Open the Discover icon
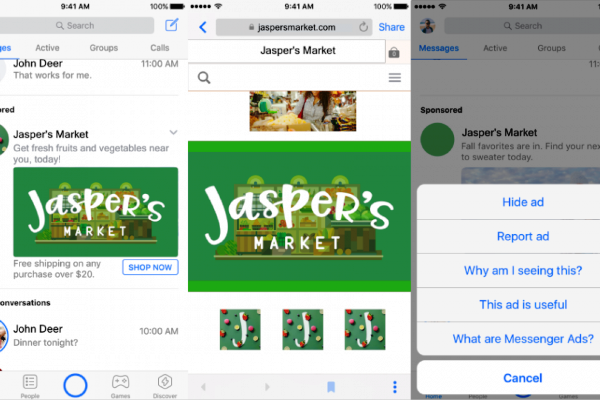This screenshot has height=400, width=600. [x=165, y=382]
